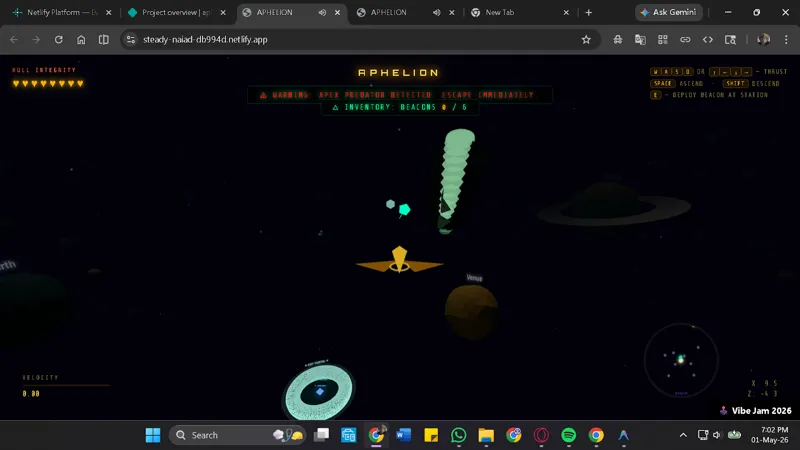
Task: Click the taskbar Search box
Action: point(238,435)
